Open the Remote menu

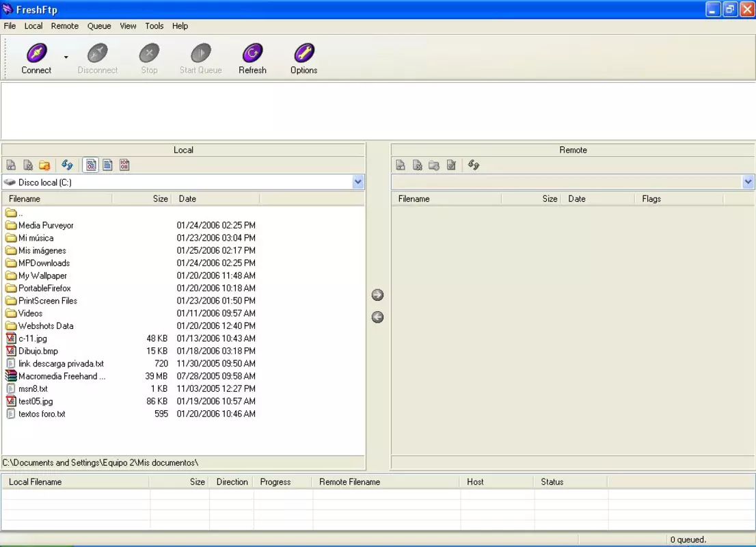(x=65, y=26)
